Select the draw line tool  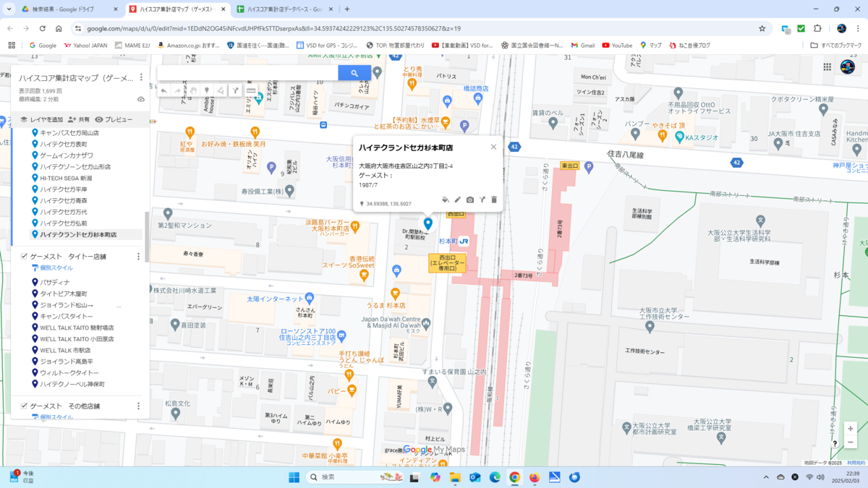point(221,90)
